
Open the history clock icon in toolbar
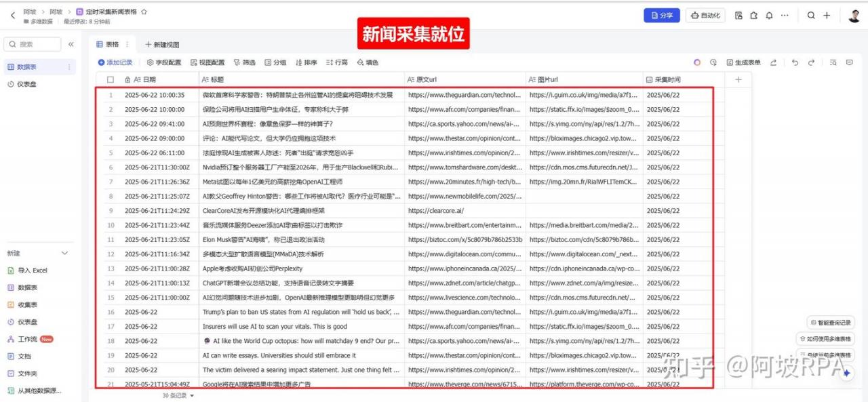point(713,62)
